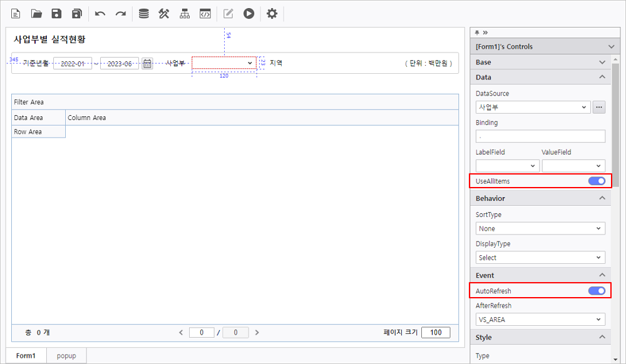Screen dimensions: 626x364
Task: Open file using the folder icon
Action: click(x=36, y=13)
